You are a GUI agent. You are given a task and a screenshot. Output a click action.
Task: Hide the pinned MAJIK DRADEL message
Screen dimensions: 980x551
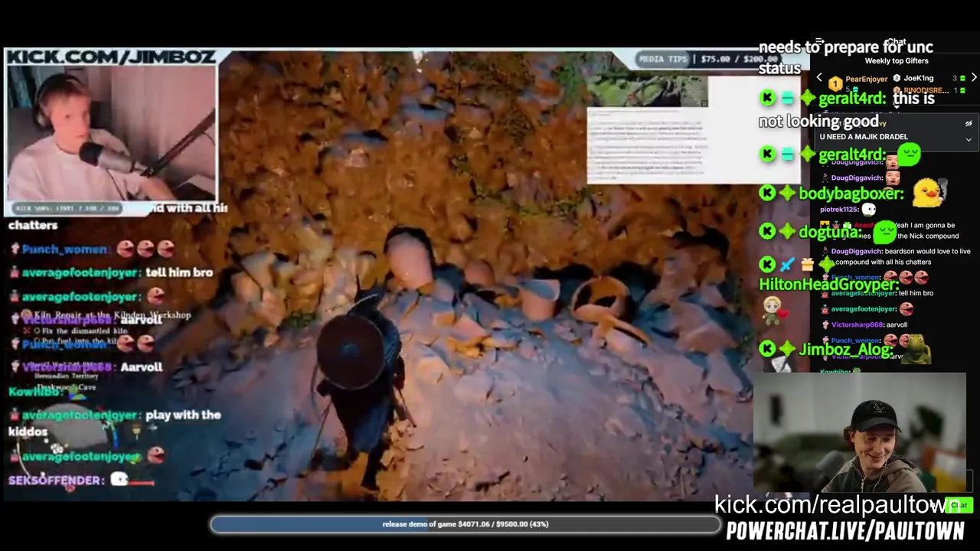click(x=969, y=123)
